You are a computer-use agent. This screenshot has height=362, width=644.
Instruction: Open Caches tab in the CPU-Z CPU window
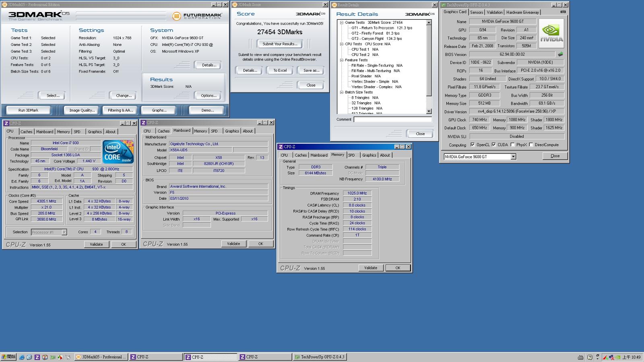pyautogui.click(x=26, y=132)
